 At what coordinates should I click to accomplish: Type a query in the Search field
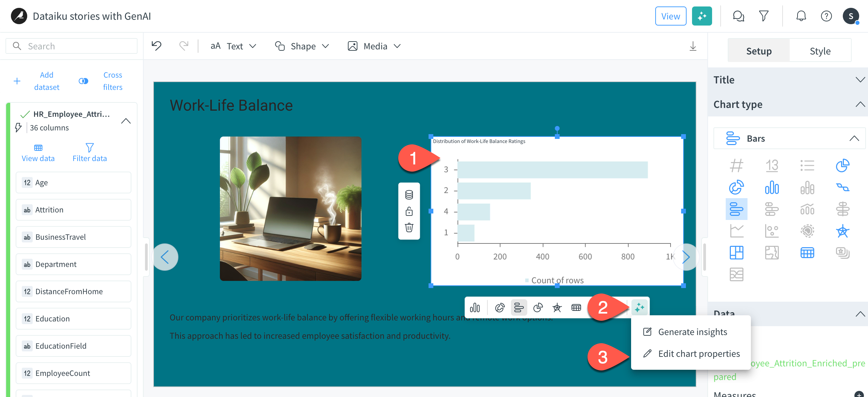(71, 46)
